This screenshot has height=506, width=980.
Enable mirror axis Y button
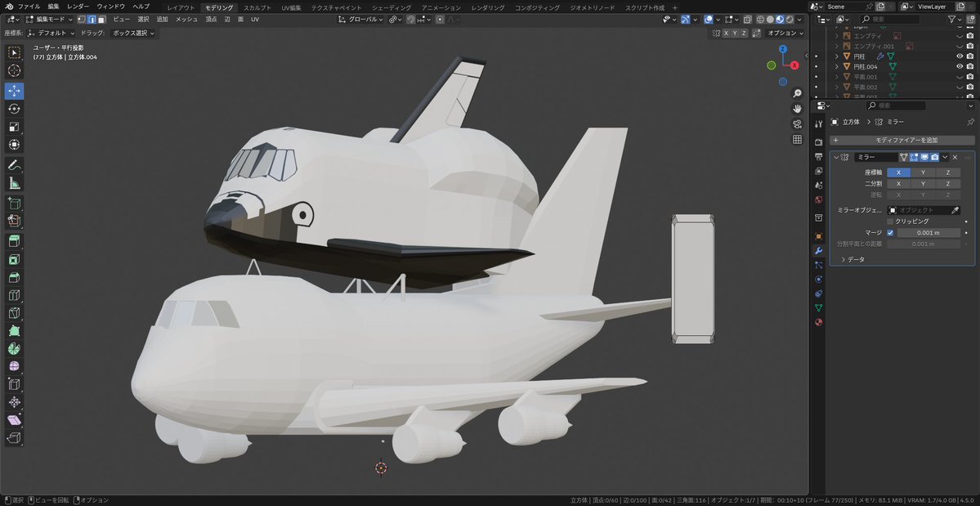[x=923, y=173]
